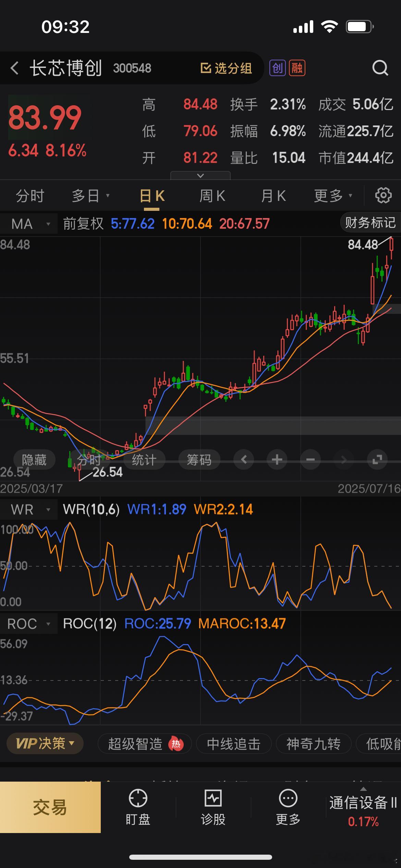Open WR indicator dropdown

[29, 510]
